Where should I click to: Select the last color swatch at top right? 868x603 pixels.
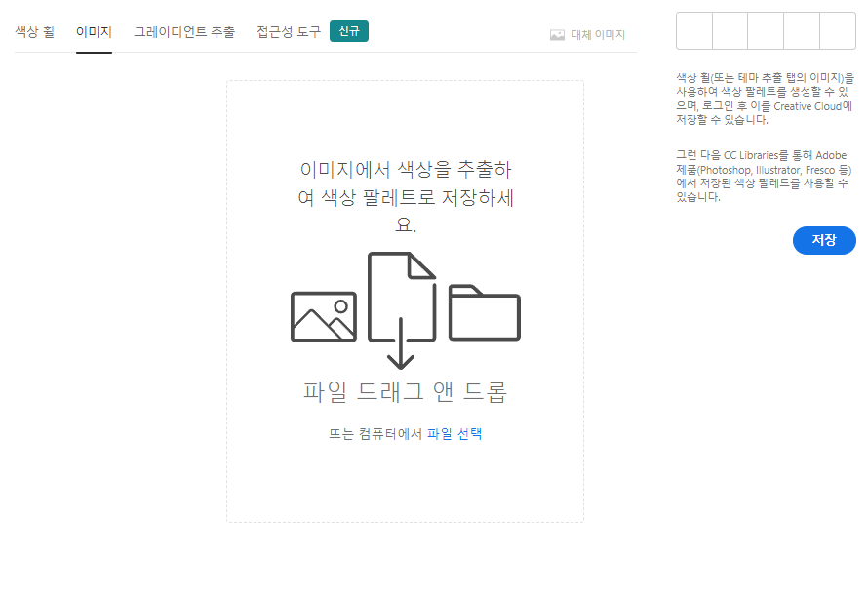(837, 30)
